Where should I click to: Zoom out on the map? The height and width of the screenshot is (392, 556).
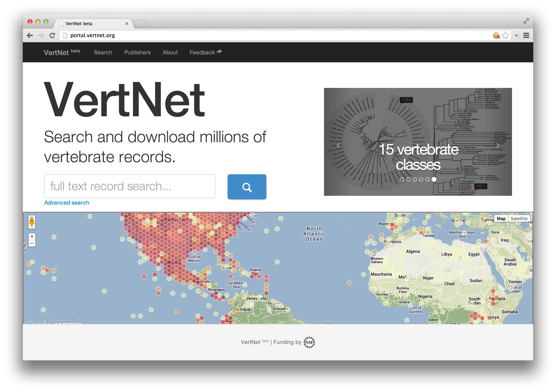(x=32, y=243)
